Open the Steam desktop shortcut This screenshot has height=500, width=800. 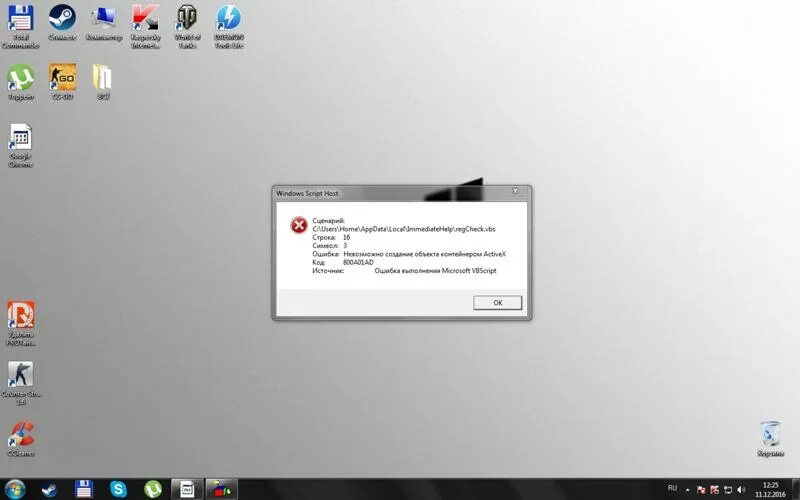[62, 23]
